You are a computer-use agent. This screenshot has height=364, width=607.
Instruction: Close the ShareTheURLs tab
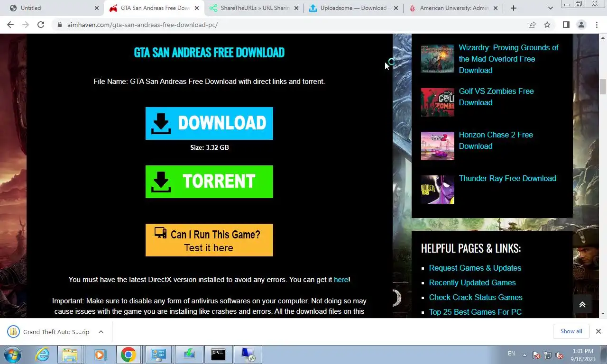point(296,8)
